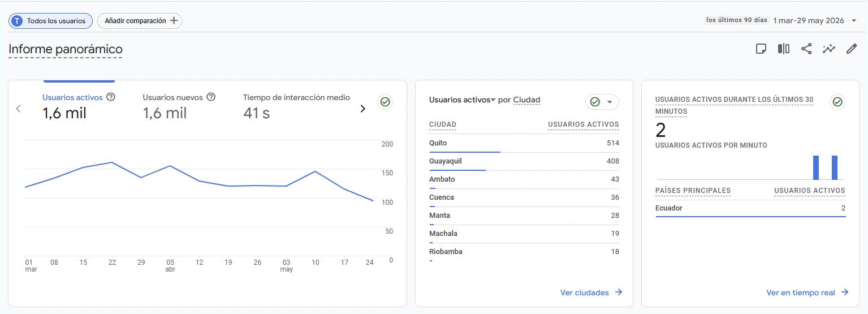
Task: Click the line chart peak near 22 mar
Action: tap(113, 162)
